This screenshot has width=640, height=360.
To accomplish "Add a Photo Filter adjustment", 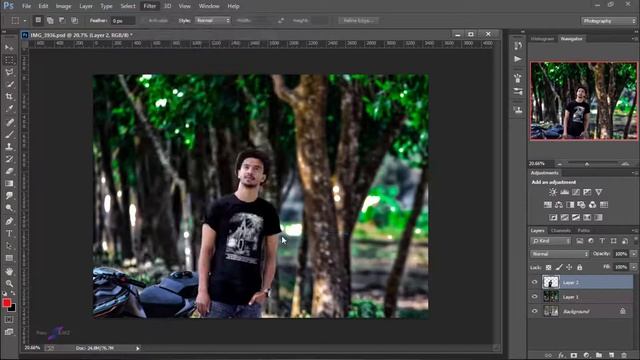I will pyautogui.click(x=581, y=204).
